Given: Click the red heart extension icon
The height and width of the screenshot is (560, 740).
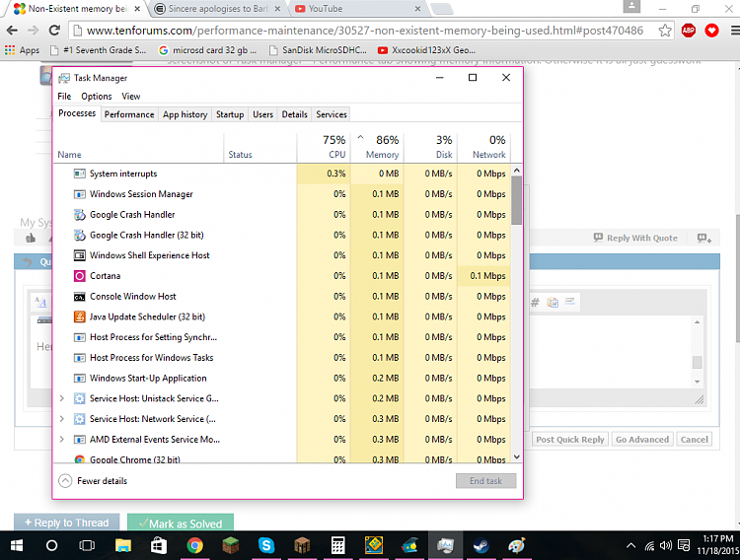Looking at the screenshot, I should tap(711, 31).
